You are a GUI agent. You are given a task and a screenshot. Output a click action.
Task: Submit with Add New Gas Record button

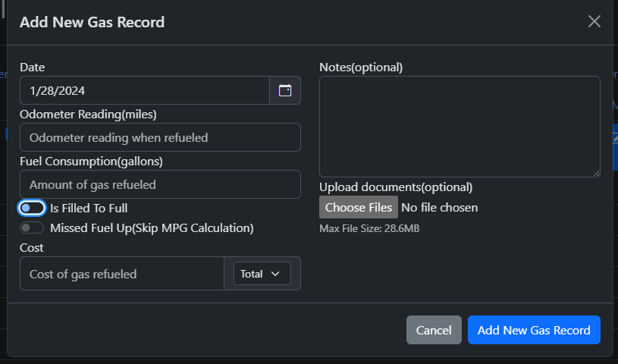pyautogui.click(x=534, y=330)
